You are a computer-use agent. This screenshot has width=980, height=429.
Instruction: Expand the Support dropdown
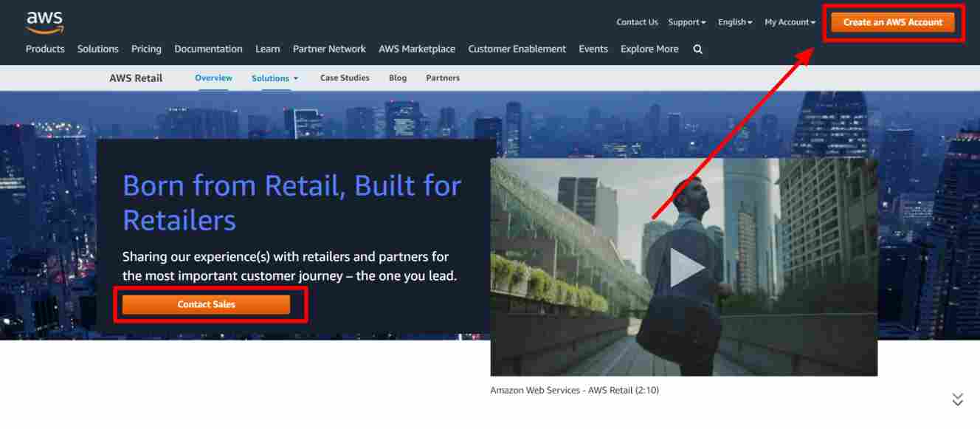pyautogui.click(x=687, y=22)
